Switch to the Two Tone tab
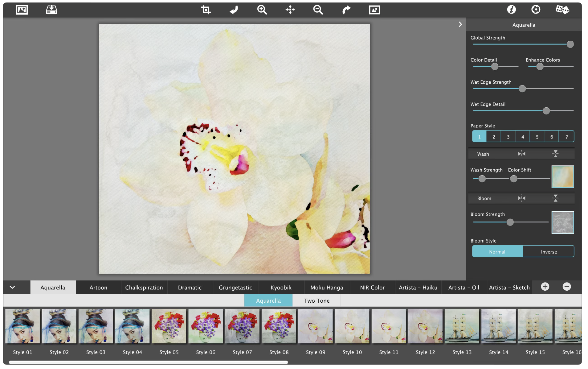 (x=316, y=301)
